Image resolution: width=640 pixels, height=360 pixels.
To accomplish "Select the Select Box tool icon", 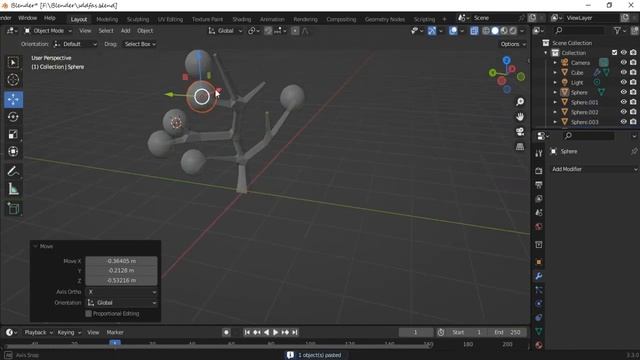I will pyautogui.click(x=13, y=62).
